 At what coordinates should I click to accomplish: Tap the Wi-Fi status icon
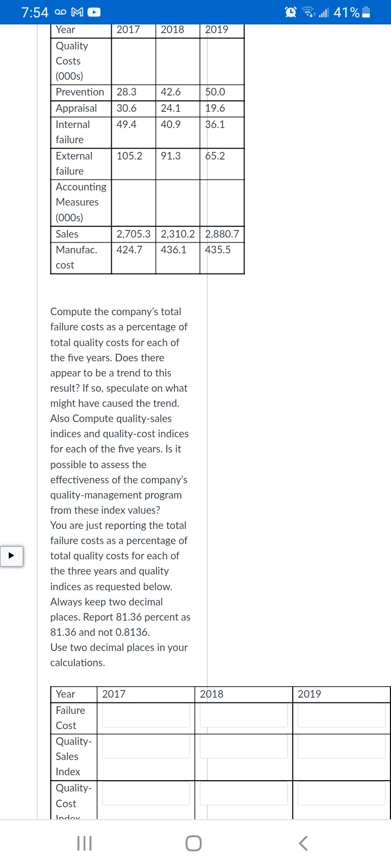(x=308, y=12)
